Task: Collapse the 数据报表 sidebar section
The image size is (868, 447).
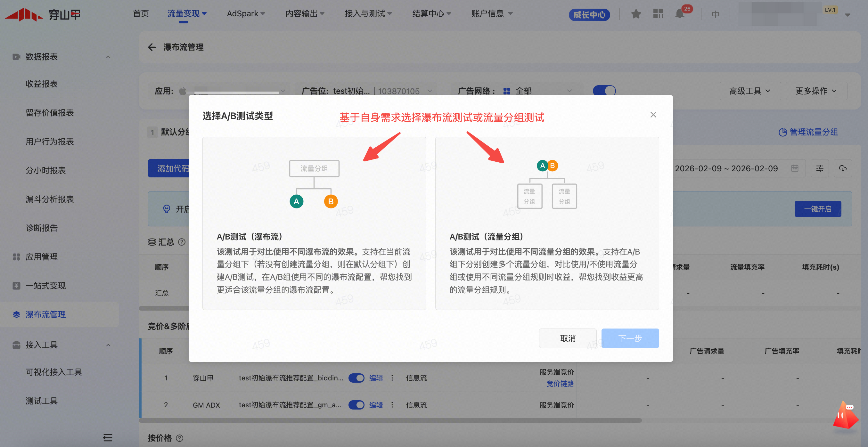Action: point(108,57)
